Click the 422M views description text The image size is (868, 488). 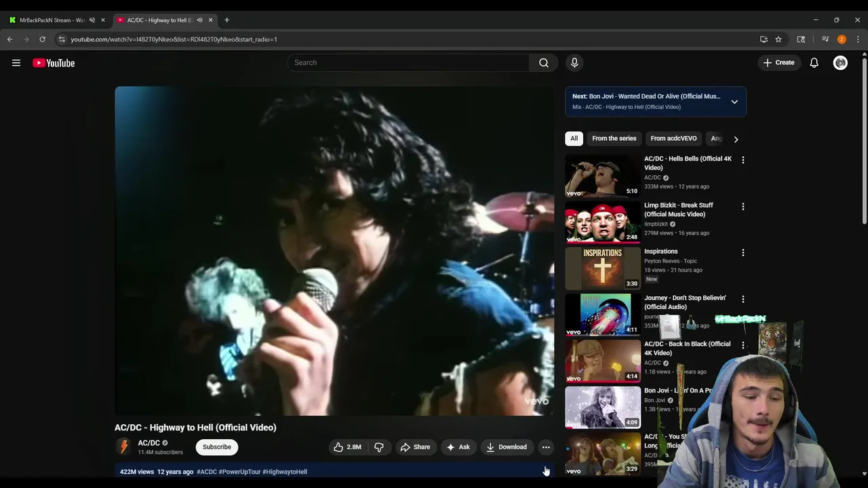coord(137,472)
